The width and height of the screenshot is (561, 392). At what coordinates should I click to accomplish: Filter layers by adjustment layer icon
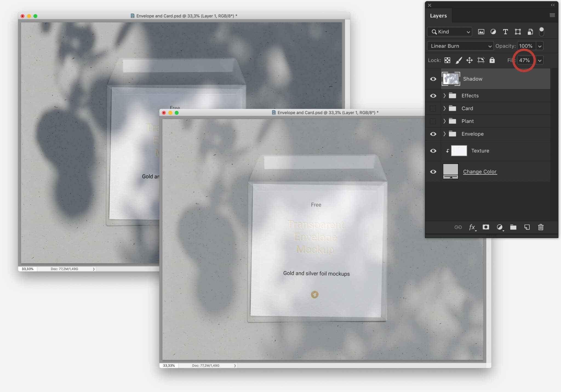coord(493,32)
